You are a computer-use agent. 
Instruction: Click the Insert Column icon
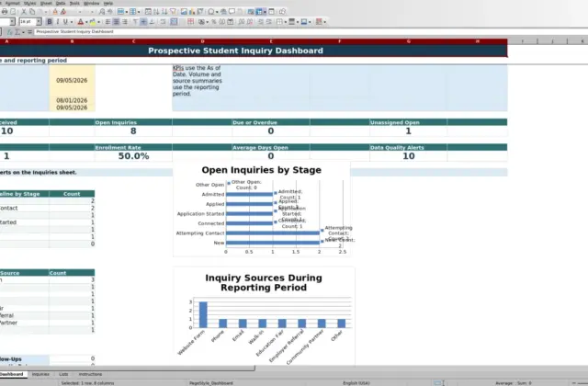132,12
